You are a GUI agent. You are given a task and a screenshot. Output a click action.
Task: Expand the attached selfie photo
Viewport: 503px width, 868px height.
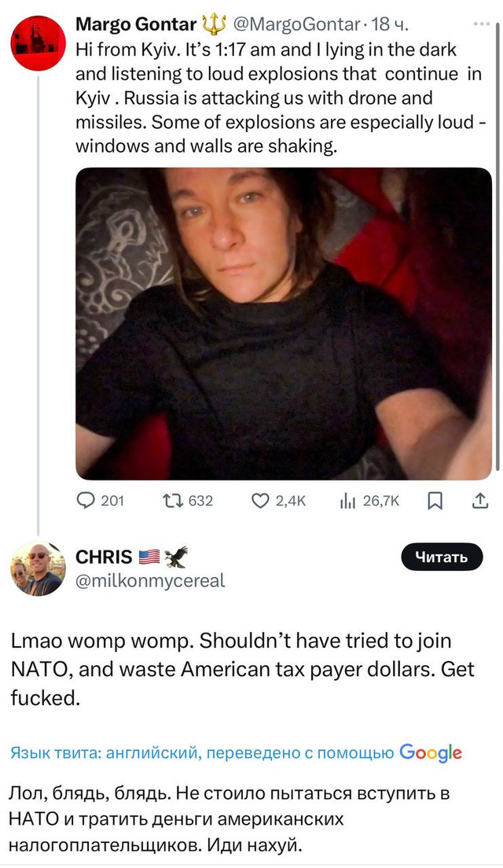coord(284,323)
